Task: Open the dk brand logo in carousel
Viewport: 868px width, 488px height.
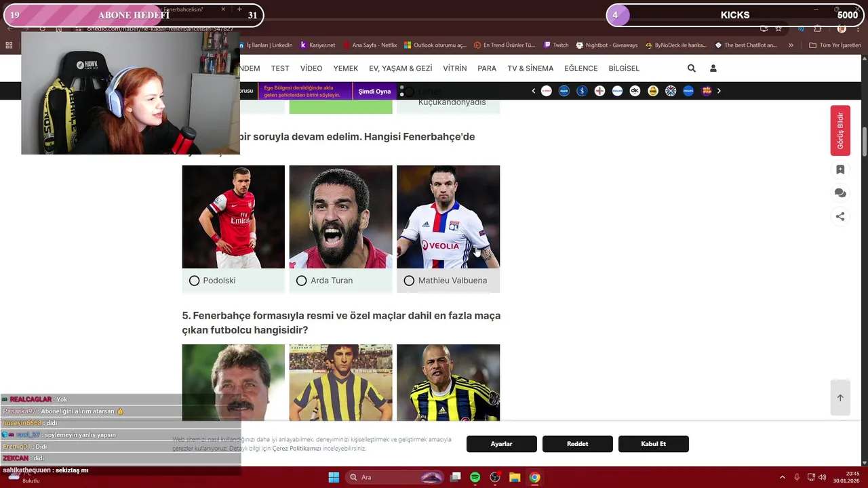Action: tap(635, 91)
